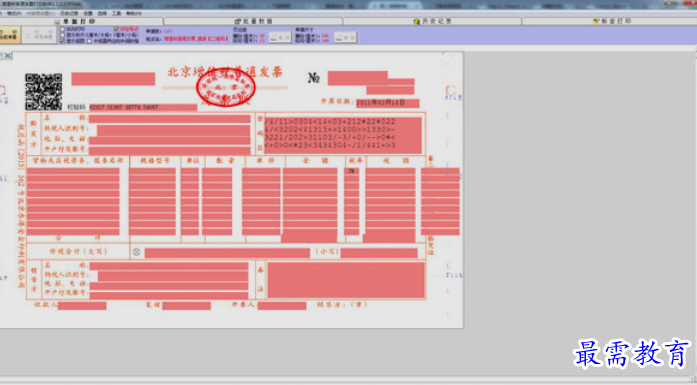This screenshot has height=385, width=697.
Task: Click the 校验码 number field
Action: pyautogui.click(x=143, y=107)
